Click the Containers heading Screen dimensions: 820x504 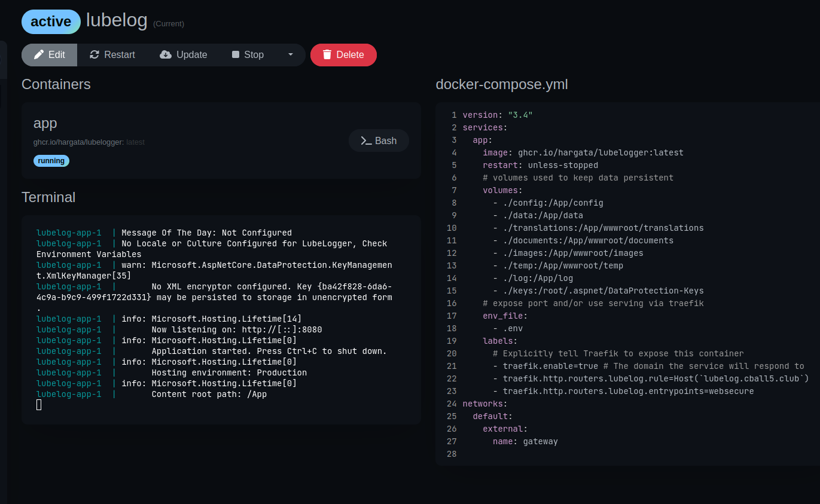[56, 84]
